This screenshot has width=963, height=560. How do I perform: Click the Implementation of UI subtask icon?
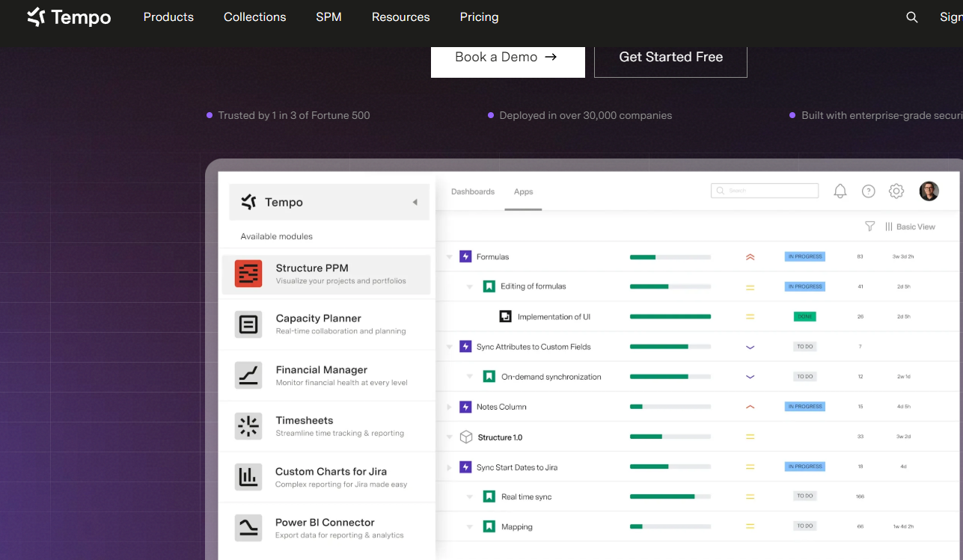tap(506, 316)
